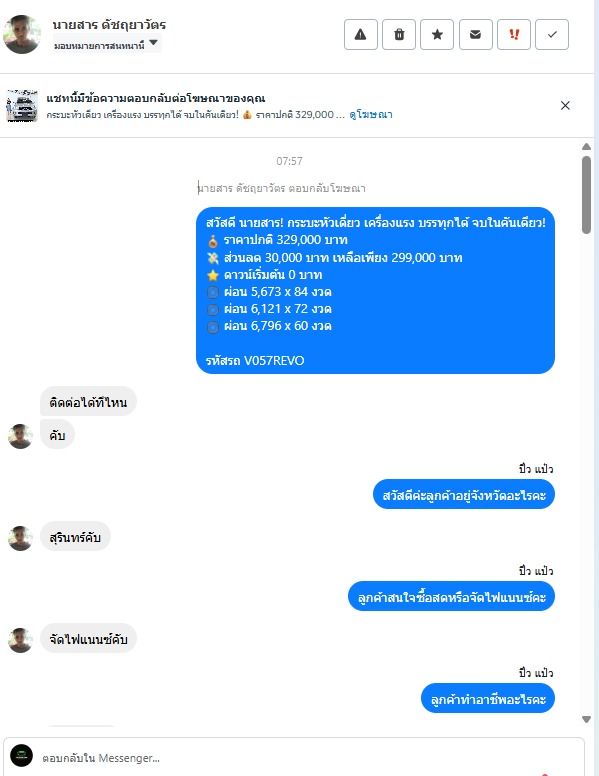Dismiss the ad reply banner
The width and height of the screenshot is (599, 776).
point(565,105)
